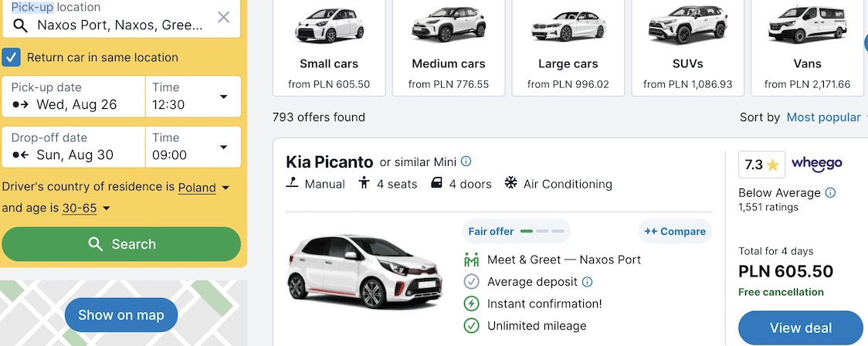Click the info icon next to similar Mini
This screenshot has height=346, width=868.
click(466, 161)
